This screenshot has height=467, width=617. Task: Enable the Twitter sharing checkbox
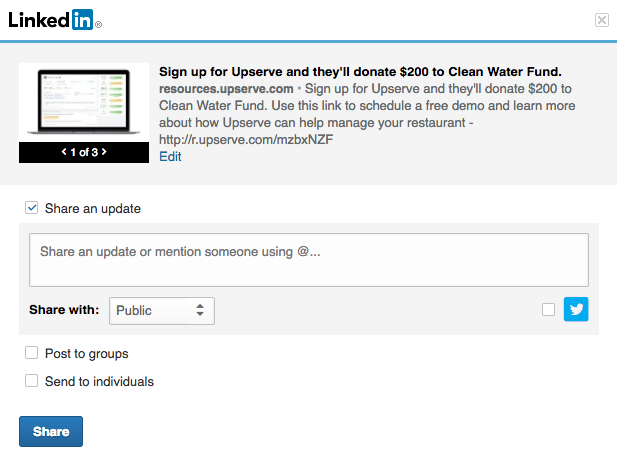548,310
